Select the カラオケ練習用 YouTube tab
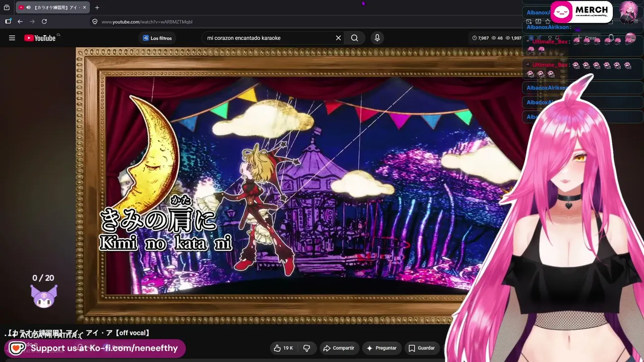 coord(52,8)
